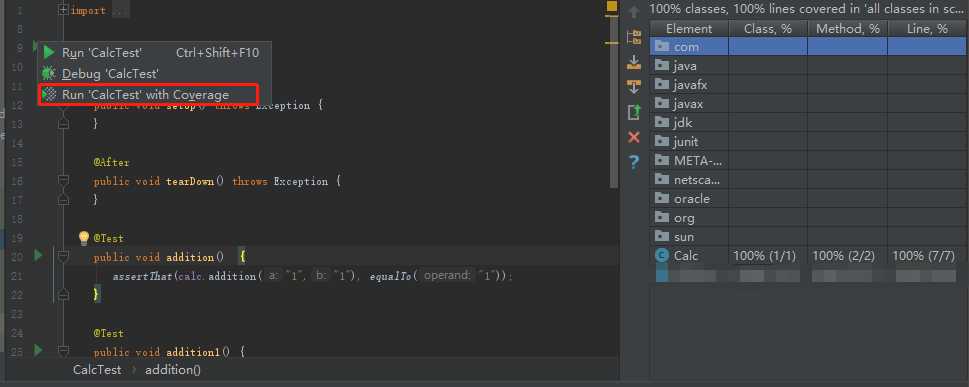Screen dimensions: 969x387
Task: Sort coverage by the Element column header
Action: click(689, 28)
